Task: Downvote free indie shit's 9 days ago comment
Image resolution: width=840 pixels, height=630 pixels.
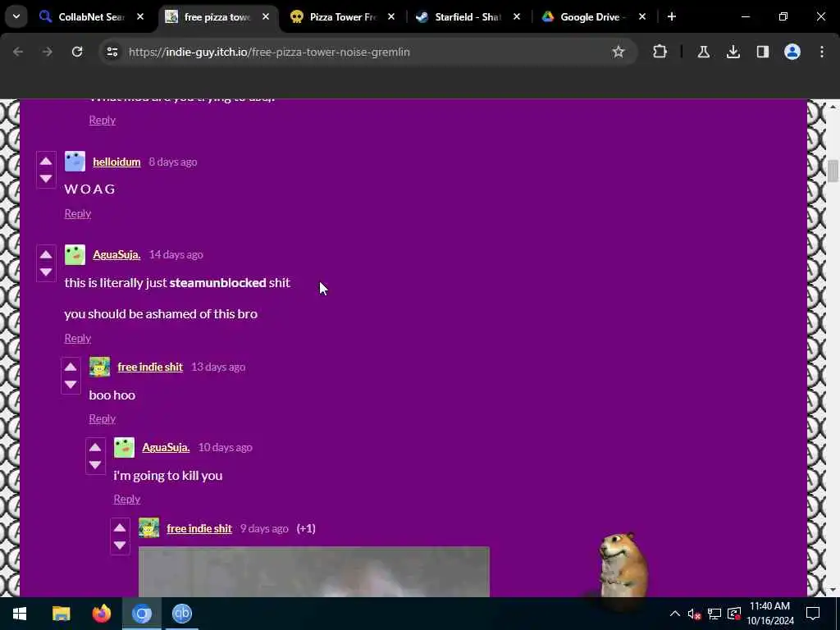Action: pyautogui.click(x=120, y=545)
